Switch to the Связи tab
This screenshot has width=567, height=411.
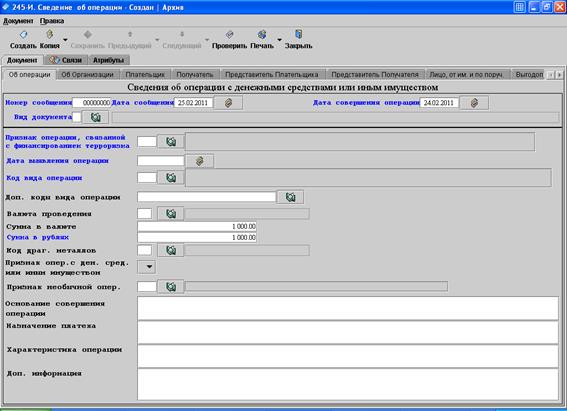[66, 60]
